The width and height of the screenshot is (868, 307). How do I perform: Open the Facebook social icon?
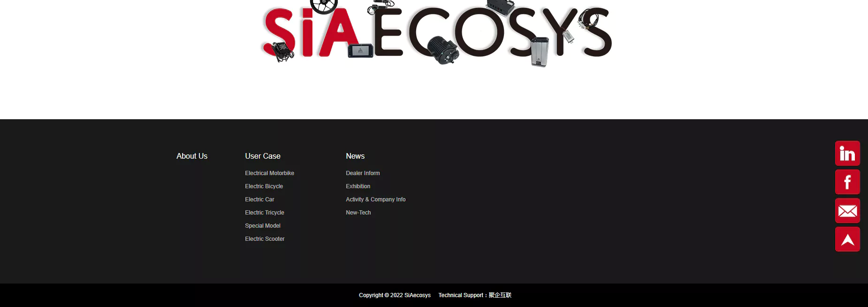coord(847,182)
